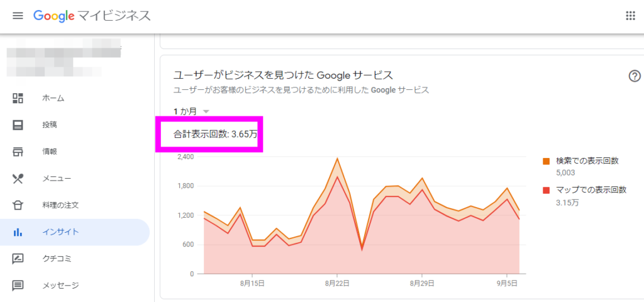
Task: Click the chart peak at 8月22日
Action: 337,158
